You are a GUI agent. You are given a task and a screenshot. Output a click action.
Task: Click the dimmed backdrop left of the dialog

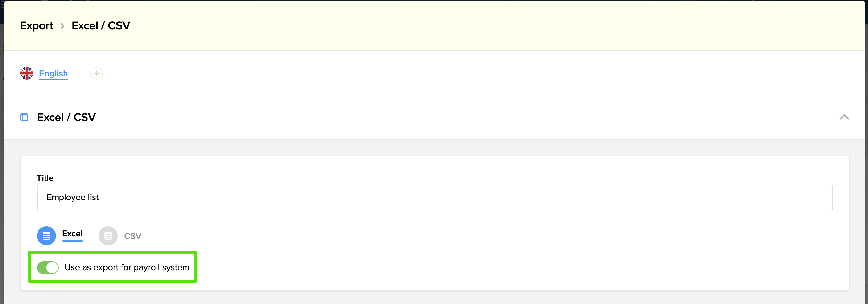click(x=2, y=202)
